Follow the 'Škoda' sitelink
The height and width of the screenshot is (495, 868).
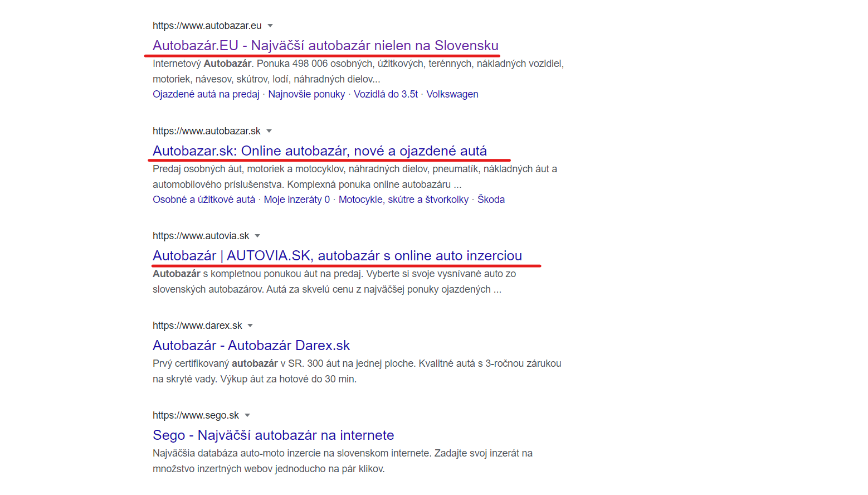[491, 200]
